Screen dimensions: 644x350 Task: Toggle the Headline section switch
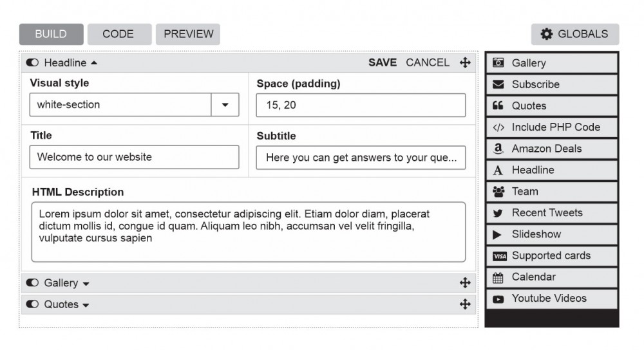[x=33, y=63]
